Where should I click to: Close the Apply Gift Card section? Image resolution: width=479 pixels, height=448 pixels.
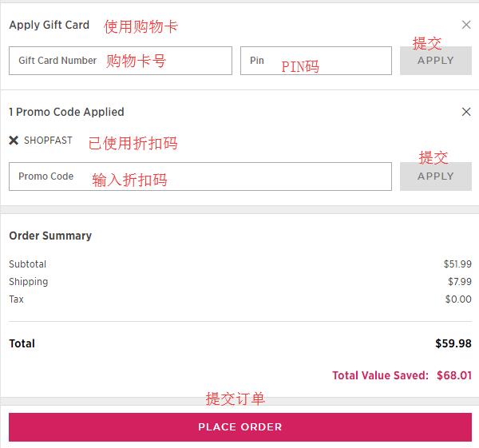(x=466, y=25)
